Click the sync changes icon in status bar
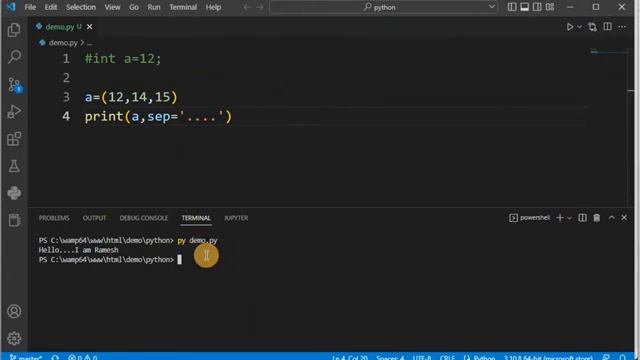The height and width of the screenshot is (360, 640). pyautogui.click(x=55, y=357)
